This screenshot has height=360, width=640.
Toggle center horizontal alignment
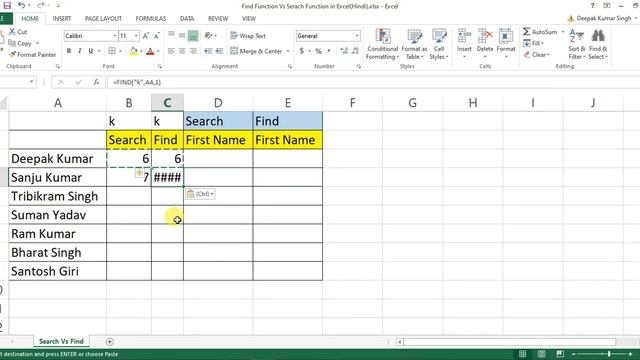tap(182, 51)
